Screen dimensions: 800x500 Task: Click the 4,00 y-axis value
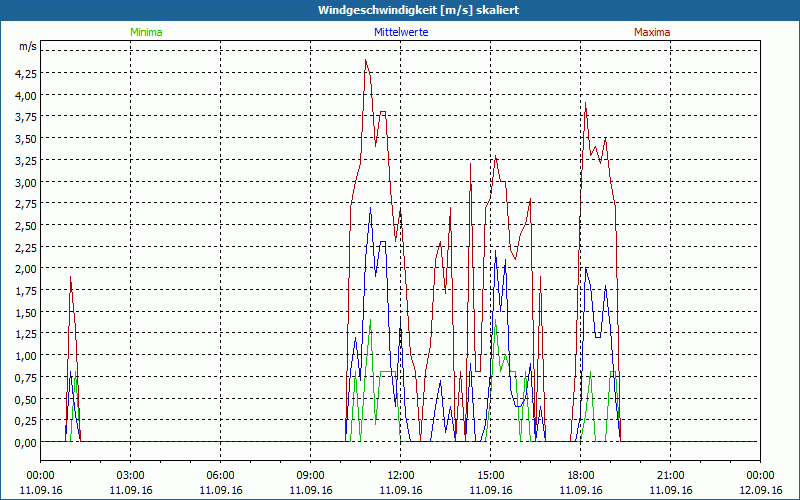(26, 95)
